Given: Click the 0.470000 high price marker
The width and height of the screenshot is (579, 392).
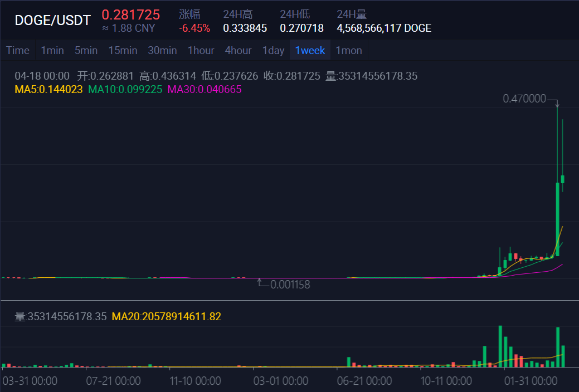Looking at the screenshot, I should click(x=524, y=99).
